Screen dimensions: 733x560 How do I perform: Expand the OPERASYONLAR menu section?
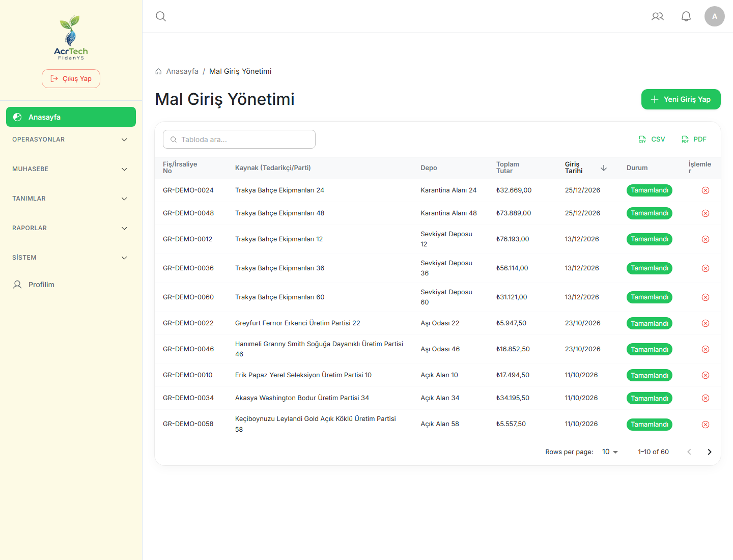tap(71, 139)
